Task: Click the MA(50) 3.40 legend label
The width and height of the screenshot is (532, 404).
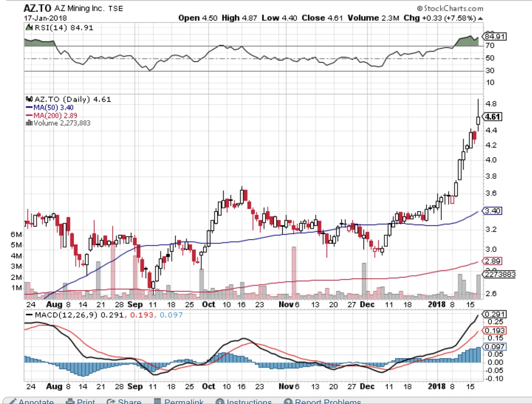Action: coord(54,107)
